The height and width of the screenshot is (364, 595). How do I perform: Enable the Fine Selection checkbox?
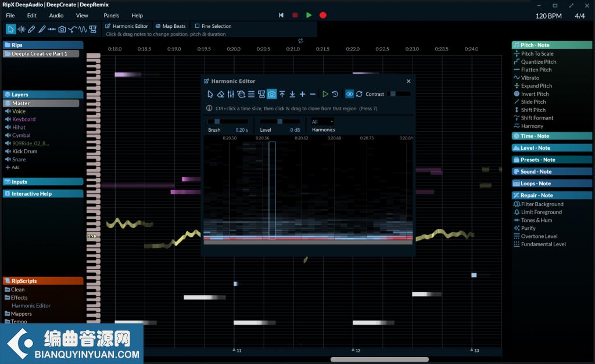click(x=197, y=26)
